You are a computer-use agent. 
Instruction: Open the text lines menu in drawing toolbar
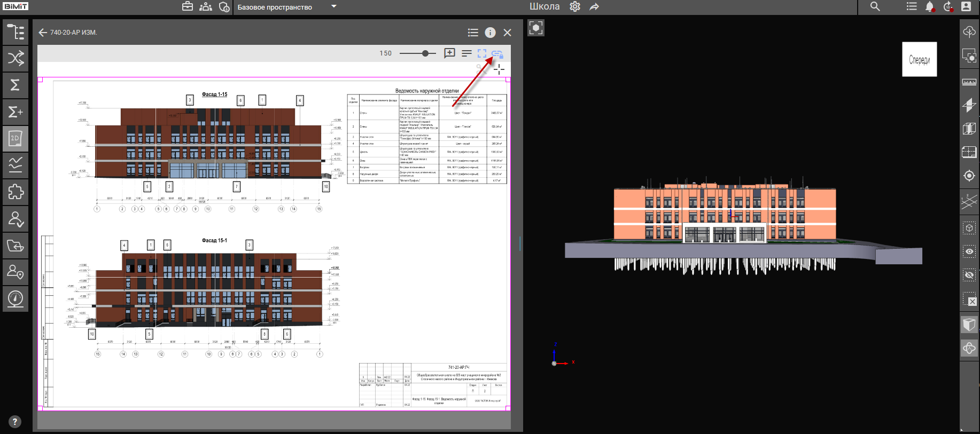[466, 53]
